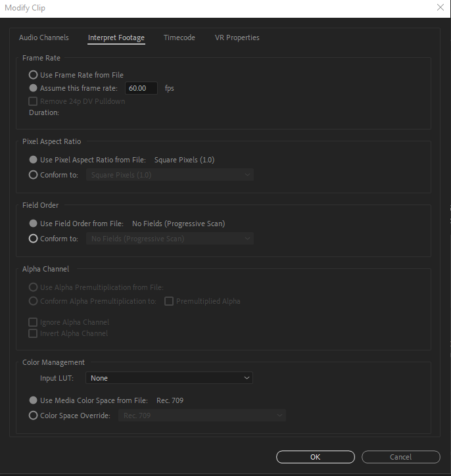Open the Timecode tab
Viewport: 451px width, 476px height.
tap(179, 38)
